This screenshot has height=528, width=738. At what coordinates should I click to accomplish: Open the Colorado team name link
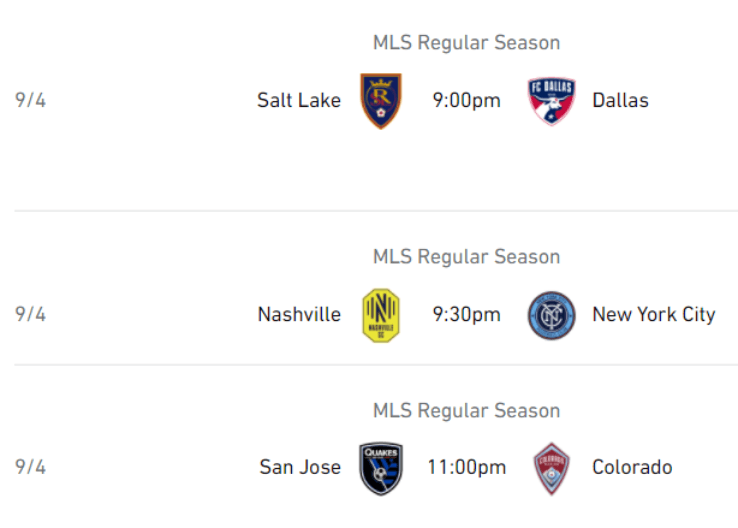point(632,468)
